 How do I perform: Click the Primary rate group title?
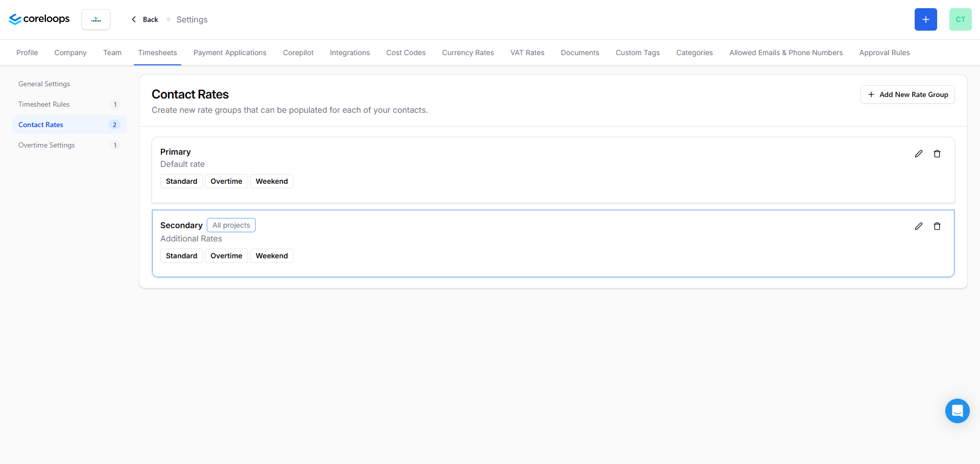point(176,152)
